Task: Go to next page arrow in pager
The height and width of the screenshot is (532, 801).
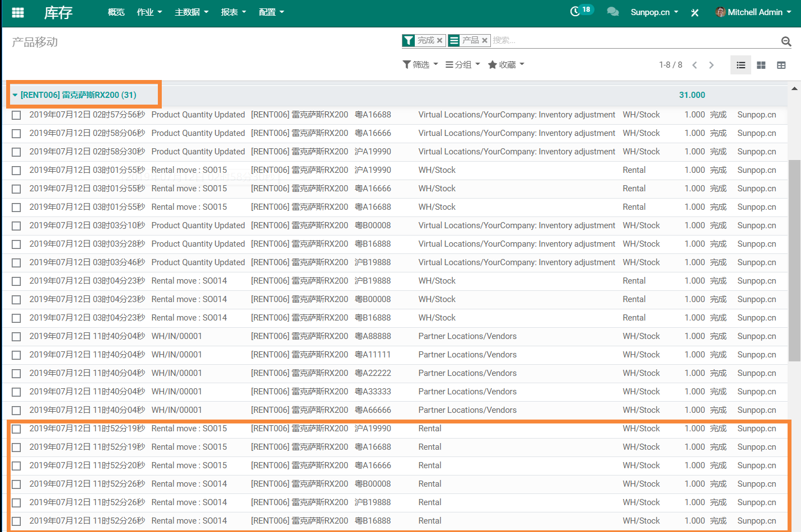Action: (711, 65)
